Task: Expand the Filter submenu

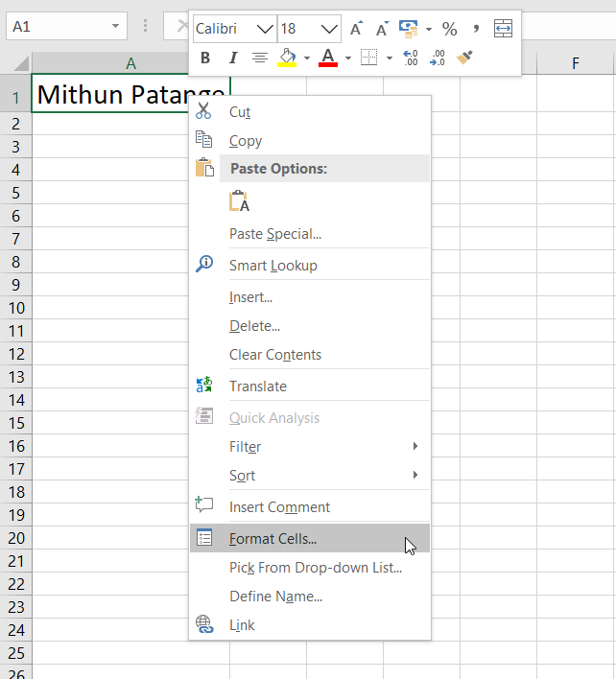Action: 310,447
